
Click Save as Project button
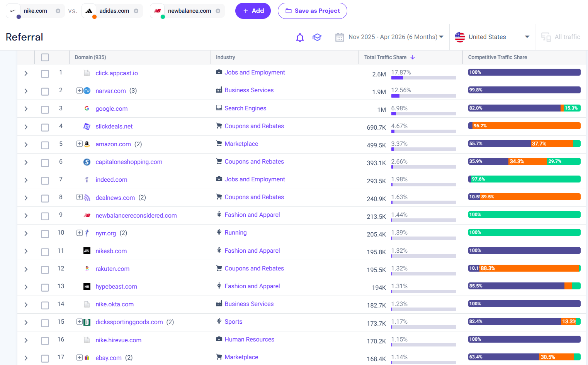click(x=313, y=11)
